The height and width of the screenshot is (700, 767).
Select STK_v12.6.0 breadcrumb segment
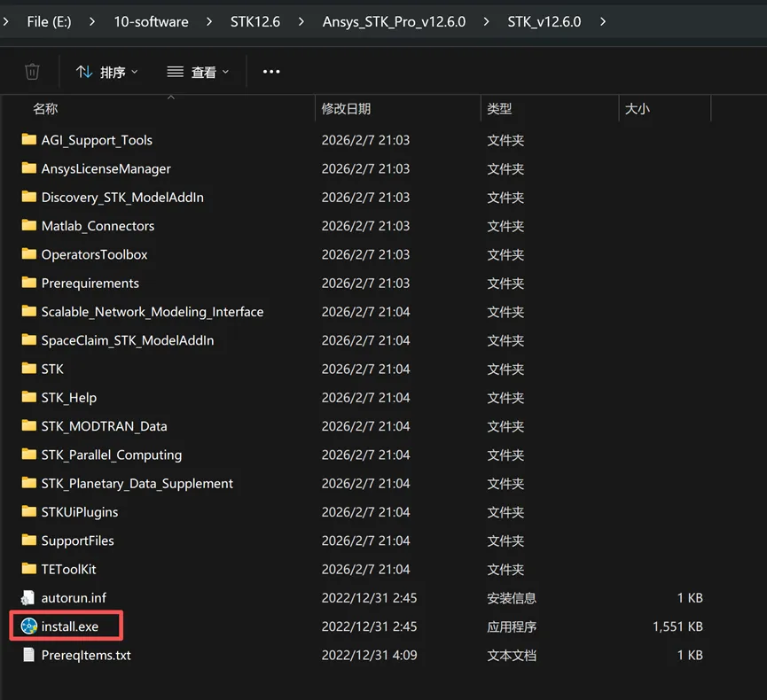tap(544, 21)
